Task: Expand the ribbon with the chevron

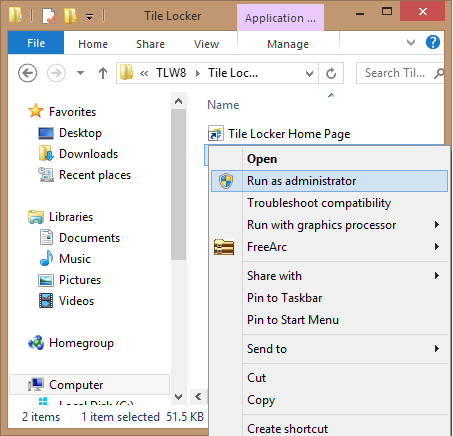Action: click(411, 42)
